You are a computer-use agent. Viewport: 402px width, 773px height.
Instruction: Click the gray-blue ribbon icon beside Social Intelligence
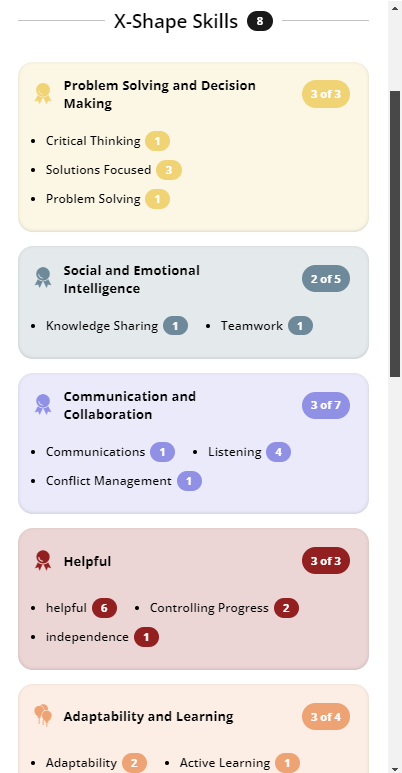(x=43, y=278)
